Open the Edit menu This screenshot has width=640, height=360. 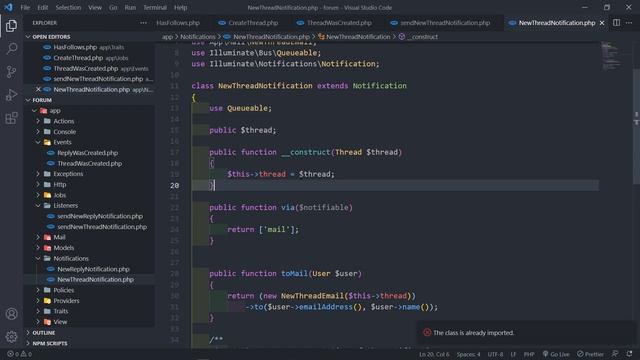[x=42, y=7]
